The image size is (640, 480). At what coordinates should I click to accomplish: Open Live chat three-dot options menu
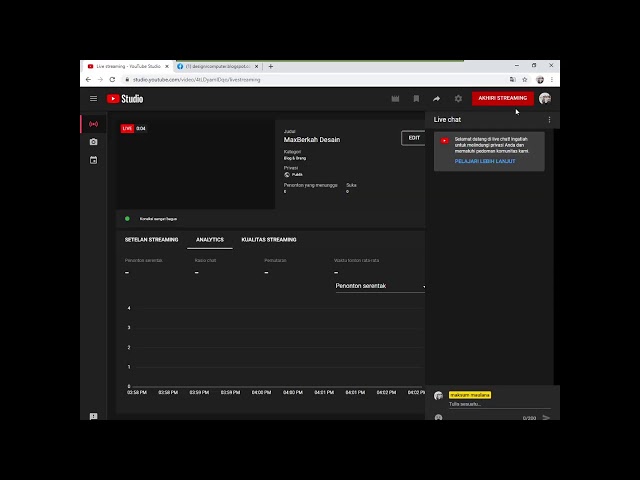pyautogui.click(x=549, y=119)
